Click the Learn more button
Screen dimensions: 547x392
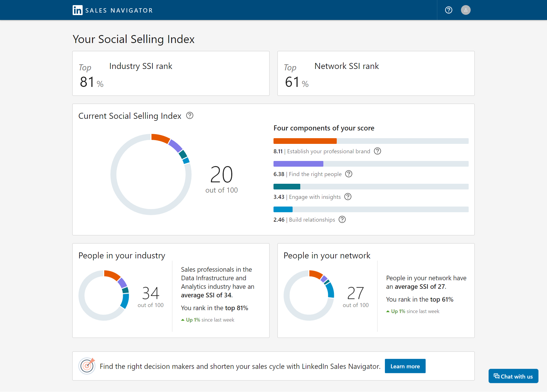405,366
